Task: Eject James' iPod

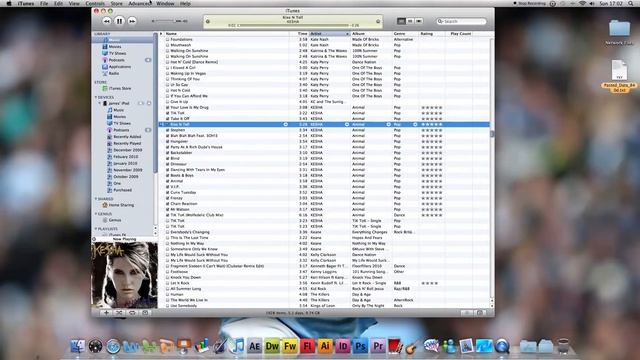Action: coord(149,103)
